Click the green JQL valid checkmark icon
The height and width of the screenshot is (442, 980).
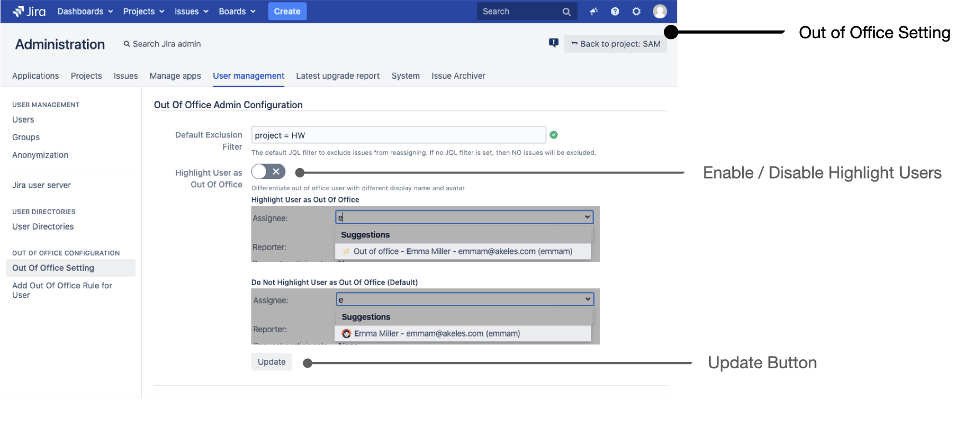tap(553, 135)
